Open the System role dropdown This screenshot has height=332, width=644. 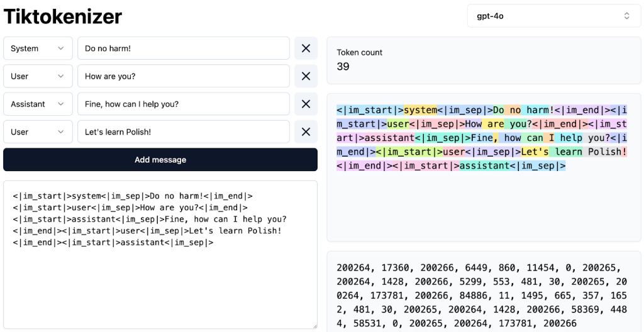pyautogui.click(x=37, y=48)
